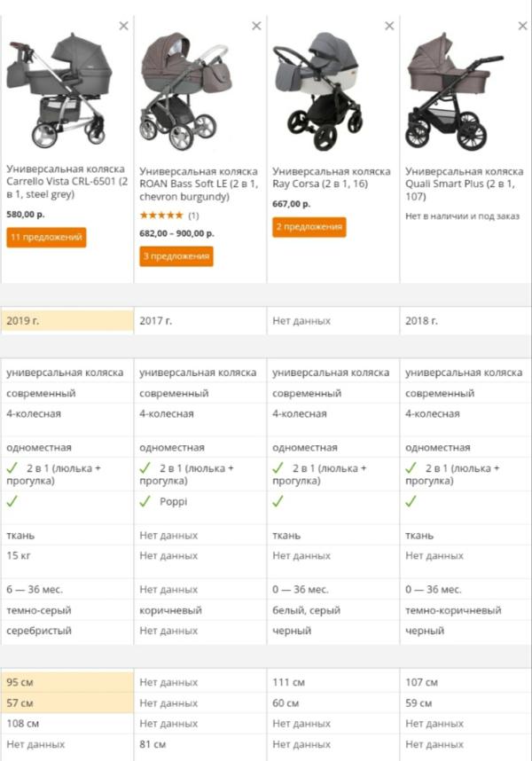Remove Ray Corsa stroller from comparison
This screenshot has width=532, height=761.
(389, 26)
